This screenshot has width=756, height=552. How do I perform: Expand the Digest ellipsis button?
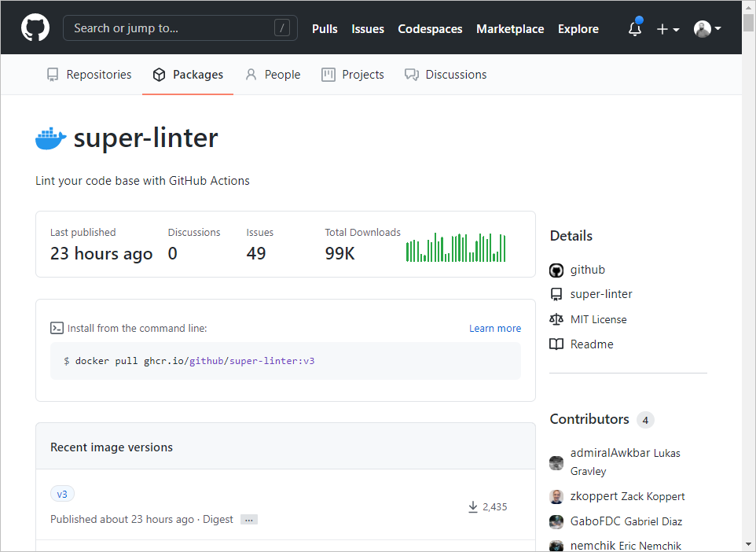pyautogui.click(x=249, y=520)
